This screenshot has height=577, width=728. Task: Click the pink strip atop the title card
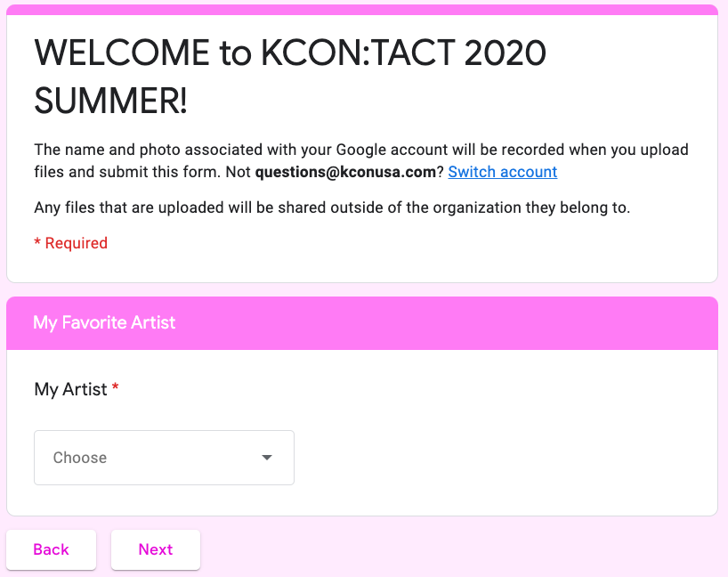pos(361,10)
